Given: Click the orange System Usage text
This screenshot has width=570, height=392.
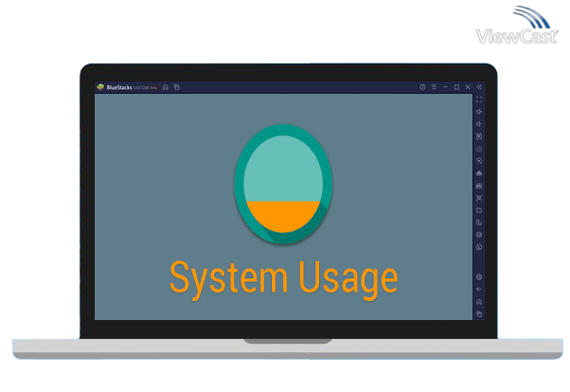Looking at the screenshot, I should pyautogui.click(x=283, y=279).
